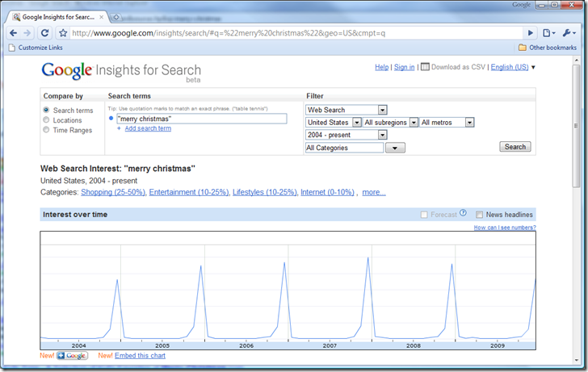Click the Google Insights for Search logo
Viewport: 588px width, 372px height.
coord(121,72)
